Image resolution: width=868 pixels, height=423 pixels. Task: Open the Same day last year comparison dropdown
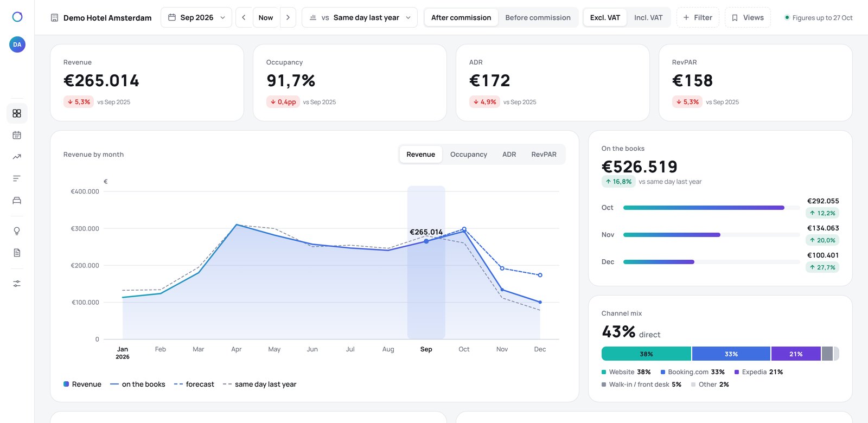pos(360,17)
